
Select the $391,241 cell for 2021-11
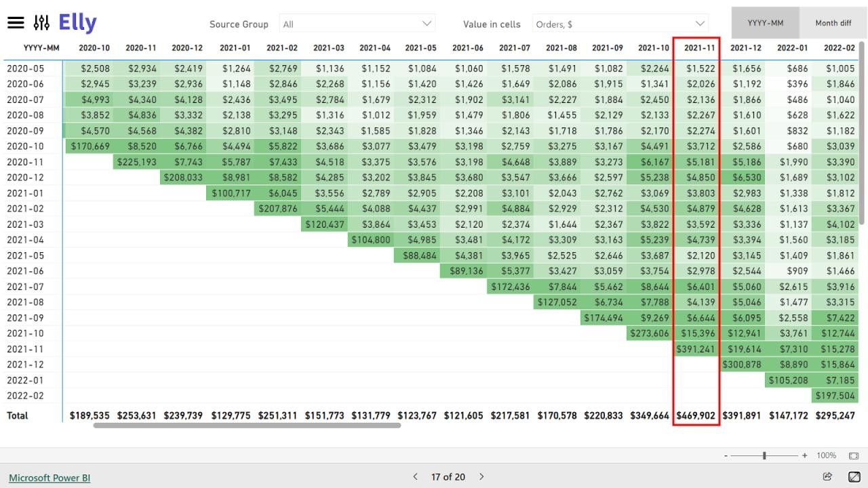tap(696, 348)
